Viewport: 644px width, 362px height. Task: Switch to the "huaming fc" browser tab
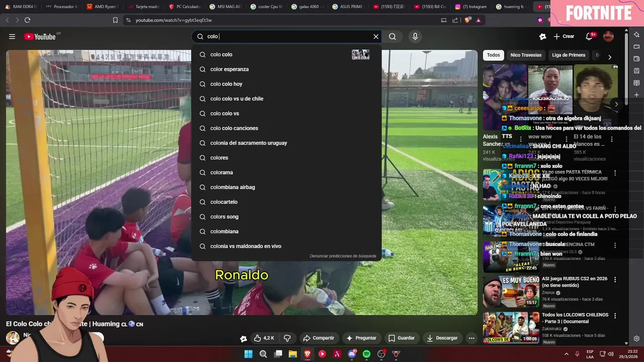point(512,7)
